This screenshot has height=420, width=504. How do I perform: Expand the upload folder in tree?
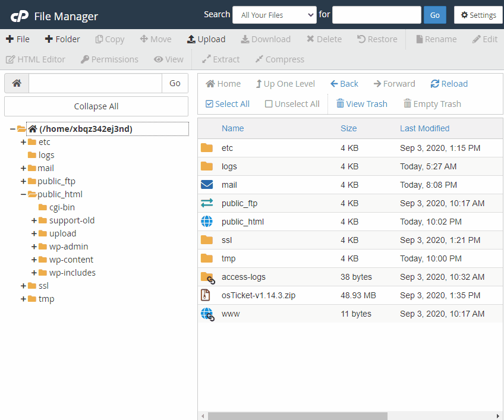[34, 233]
